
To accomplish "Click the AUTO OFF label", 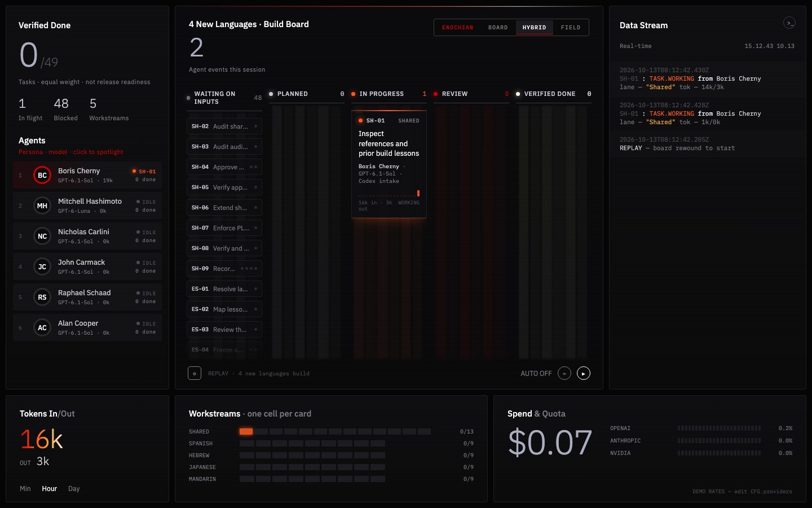I will [x=536, y=374].
